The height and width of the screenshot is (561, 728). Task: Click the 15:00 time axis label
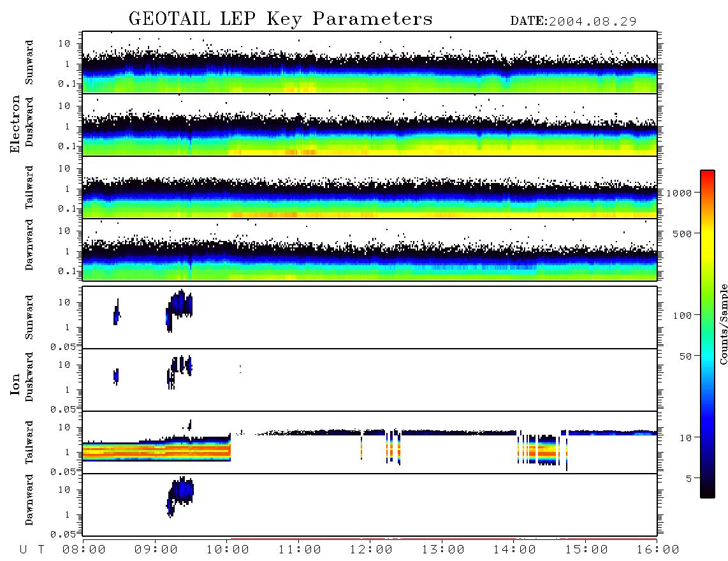[586, 550]
